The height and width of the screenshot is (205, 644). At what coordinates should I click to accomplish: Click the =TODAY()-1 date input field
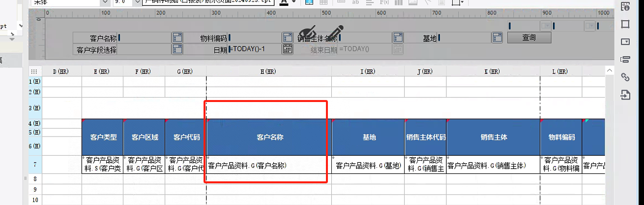pos(255,49)
